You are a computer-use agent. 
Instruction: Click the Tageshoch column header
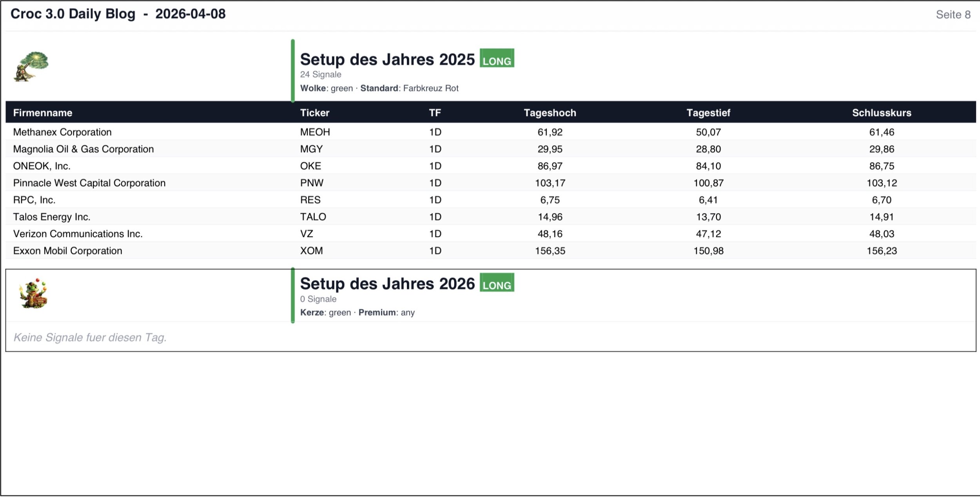(x=550, y=113)
